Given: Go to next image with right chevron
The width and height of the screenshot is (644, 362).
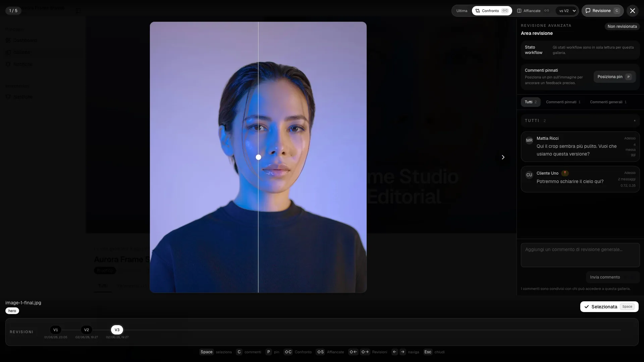Looking at the screenshot, I should pos(503,157).
